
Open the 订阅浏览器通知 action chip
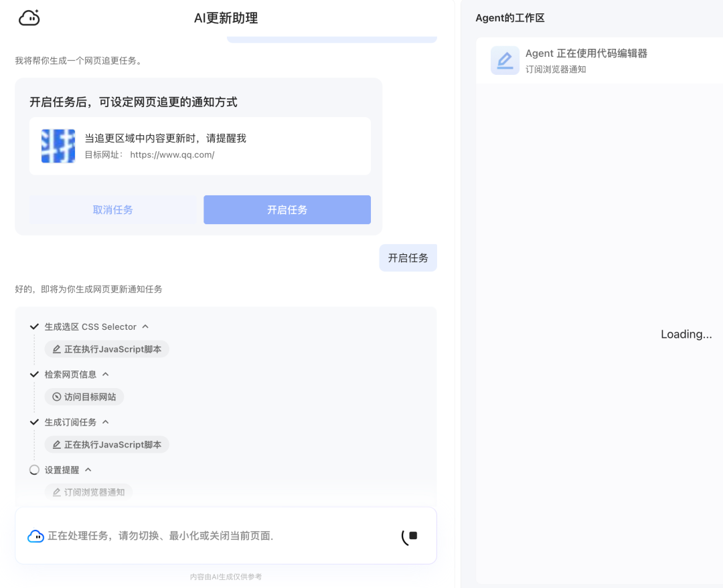point(88,492)
